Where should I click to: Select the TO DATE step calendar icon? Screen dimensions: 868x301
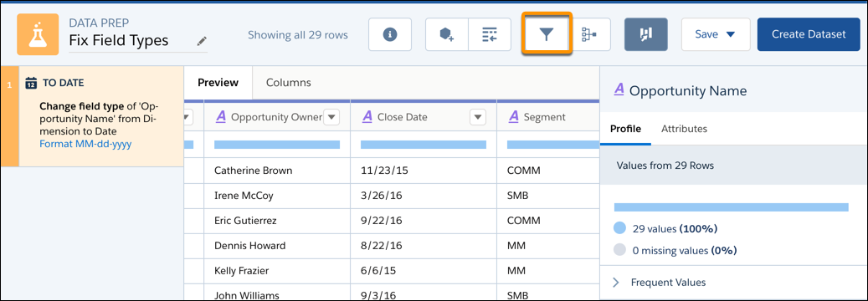(x=32, y=83)
